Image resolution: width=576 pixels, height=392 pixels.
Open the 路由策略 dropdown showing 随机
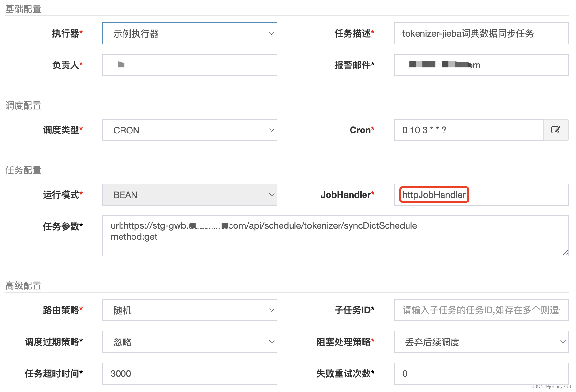[190, 310]
